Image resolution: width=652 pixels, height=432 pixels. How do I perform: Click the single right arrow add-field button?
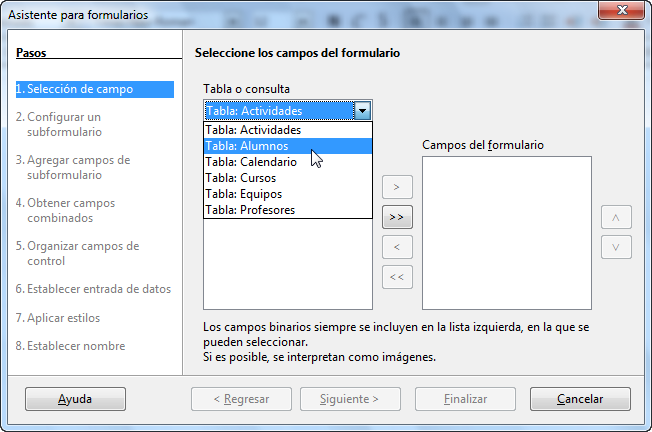coord(397,187)
